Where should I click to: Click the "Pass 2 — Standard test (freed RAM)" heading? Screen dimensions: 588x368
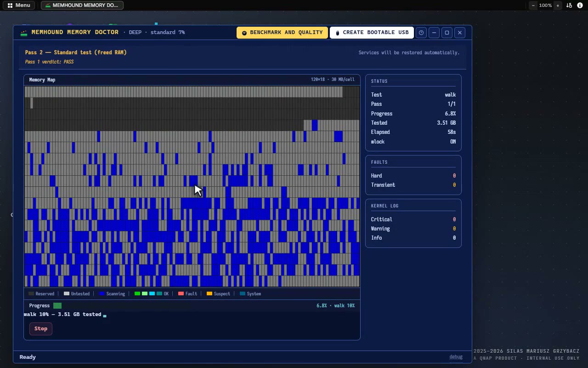(x=76, y=52)
